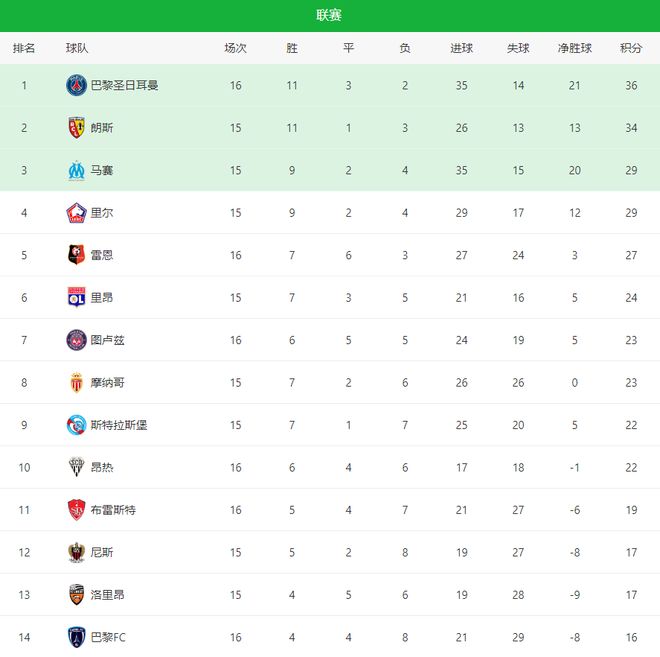This screenshot has height=657, width=660.
Task: Click the 排名 column header
Action: click(x=24, y=48)
